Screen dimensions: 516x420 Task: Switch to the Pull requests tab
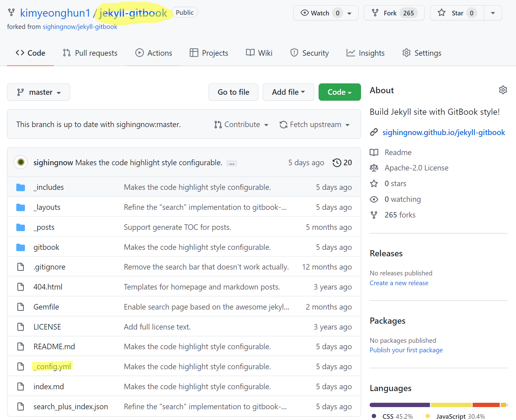coord(90,53)
